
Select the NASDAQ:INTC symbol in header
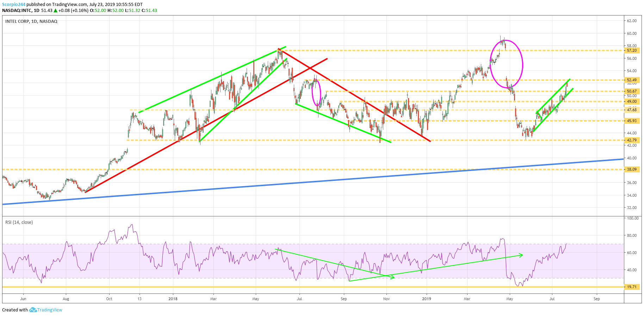tap(17, 11)
